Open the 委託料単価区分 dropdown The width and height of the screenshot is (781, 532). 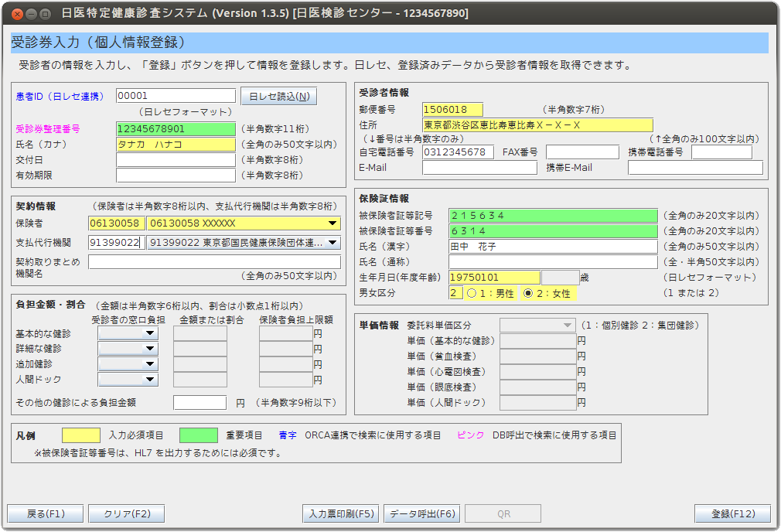[x=537, y=326]
